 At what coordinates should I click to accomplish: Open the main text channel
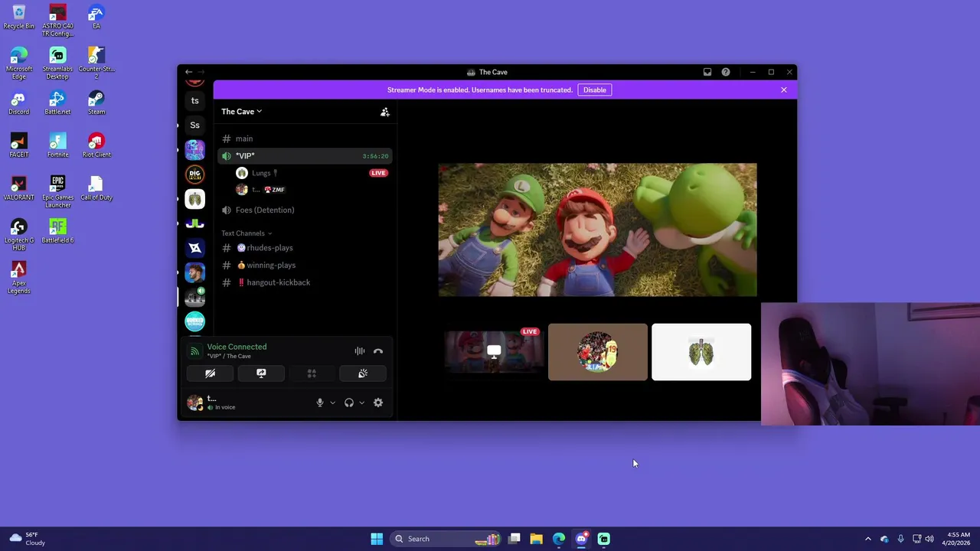tap(305, 139)
